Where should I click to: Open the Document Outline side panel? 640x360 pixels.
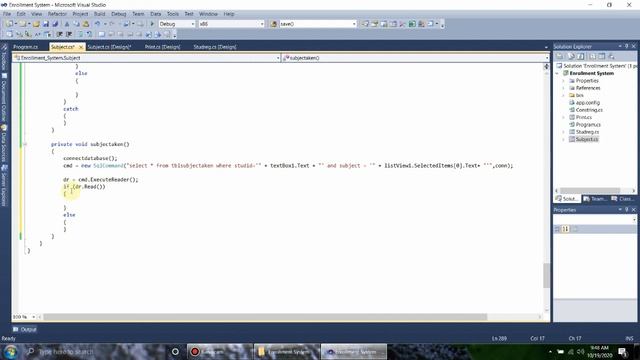[x=4, y=97]
